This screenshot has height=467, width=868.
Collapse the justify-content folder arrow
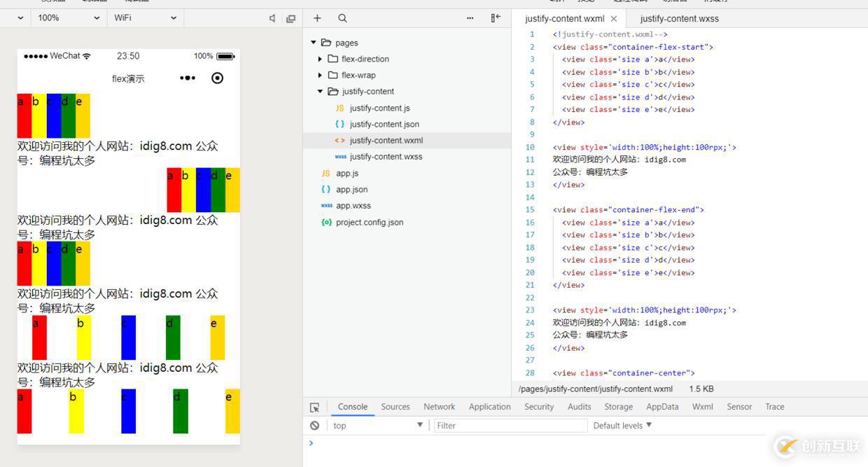pos(320,91)
